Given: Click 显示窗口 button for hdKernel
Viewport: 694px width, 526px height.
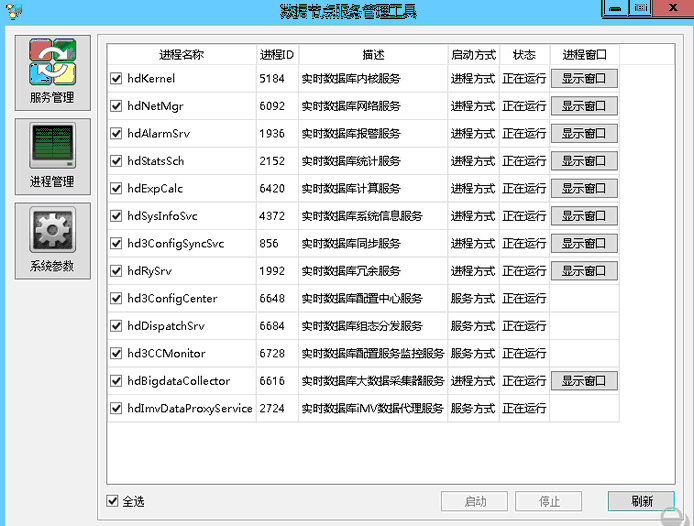Looking at the screenshot, I should [x=584, y=78].
